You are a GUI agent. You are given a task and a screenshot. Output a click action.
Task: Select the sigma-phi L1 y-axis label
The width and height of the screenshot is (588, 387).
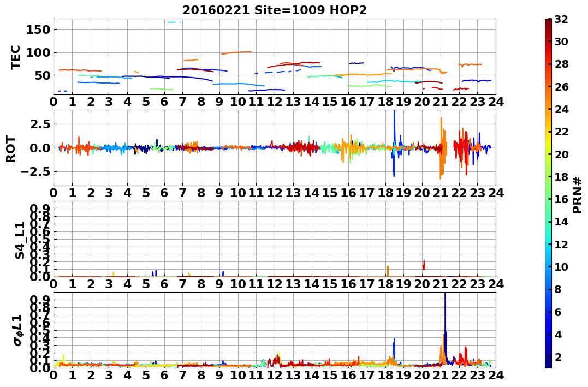pyautogui.click(x=18, y=330)
